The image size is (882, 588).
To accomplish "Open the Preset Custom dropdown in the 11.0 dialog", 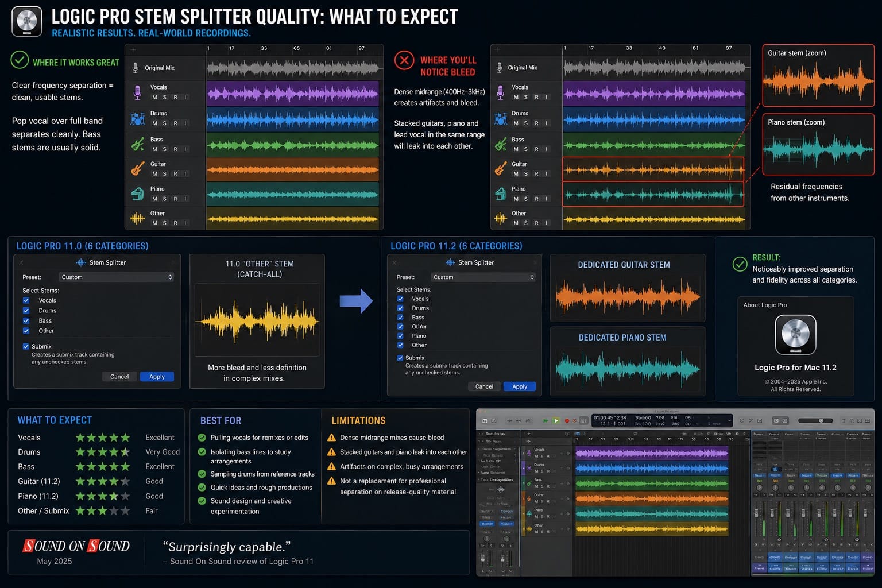I will coord(117,277).
